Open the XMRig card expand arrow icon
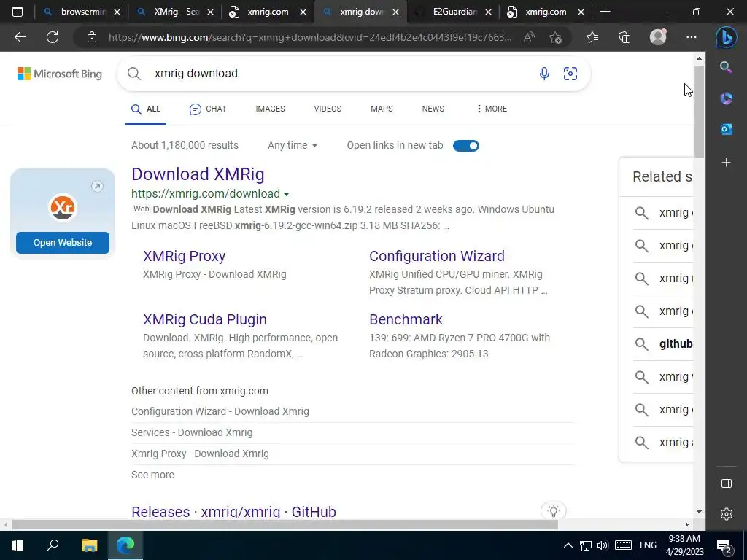This screenshot has width=747, height=560. point(97,186)
